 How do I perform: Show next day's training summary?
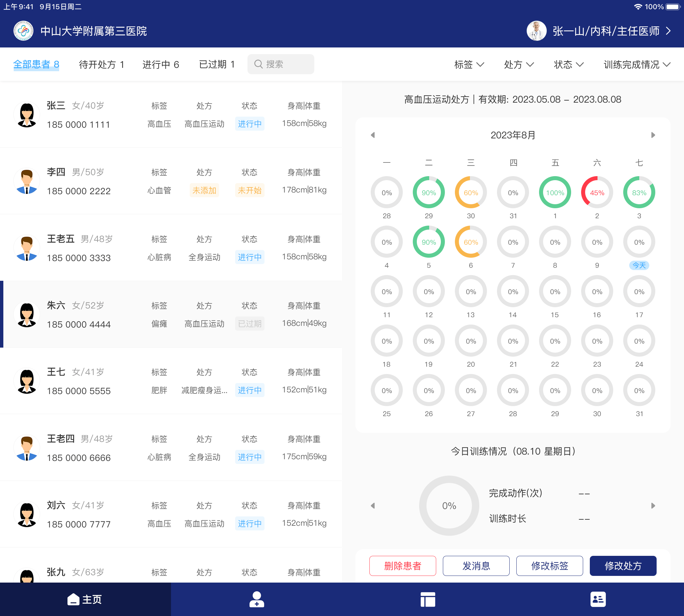click(x=653, y=506)
